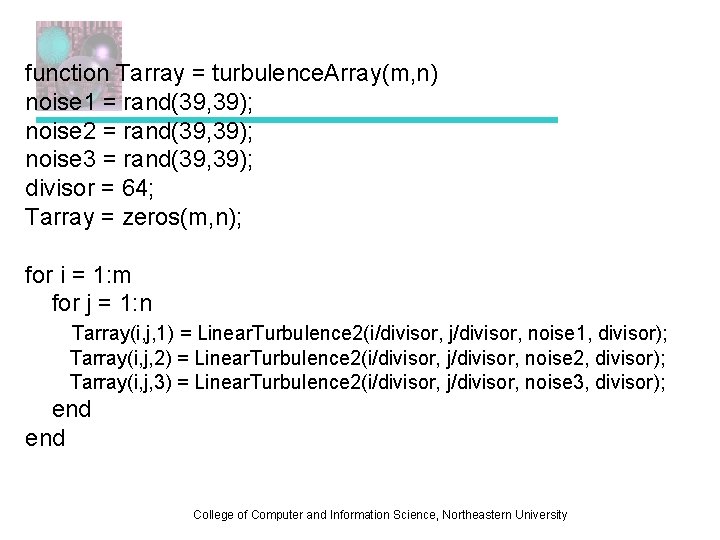720x540 pixels.
Task: Click the 'Tarray(i,j,3)' assignment line
Action: 367,382
